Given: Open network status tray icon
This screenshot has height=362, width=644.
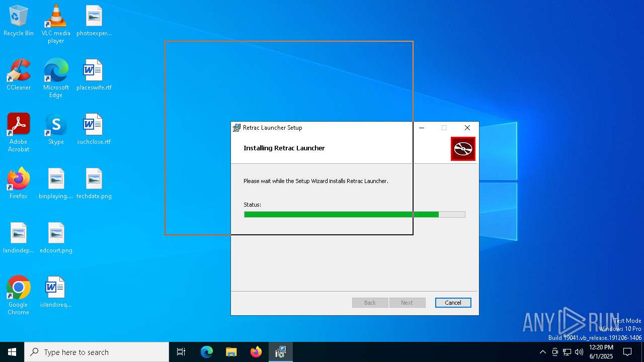Looking at the screenshot, I should (x=567, y=352).
